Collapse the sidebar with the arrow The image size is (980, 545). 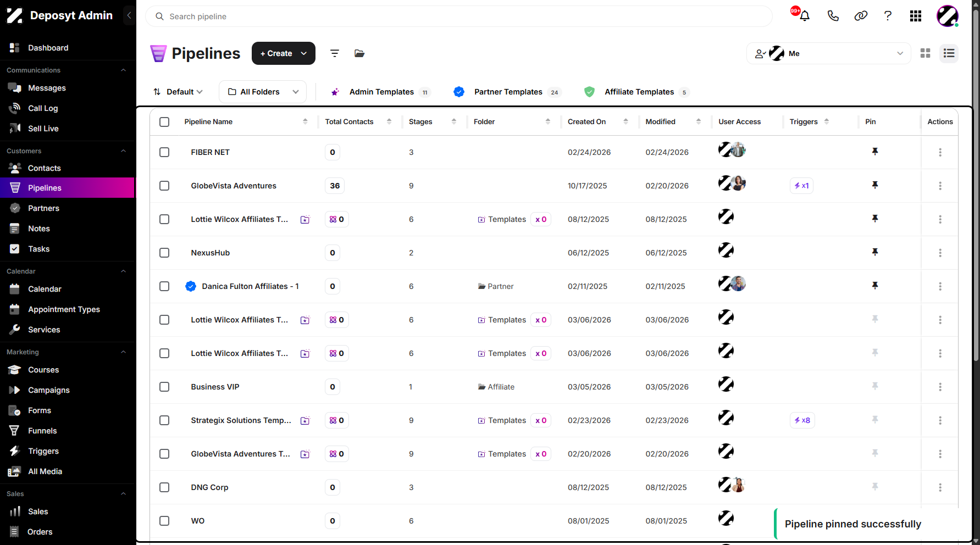tap(129, 15)
